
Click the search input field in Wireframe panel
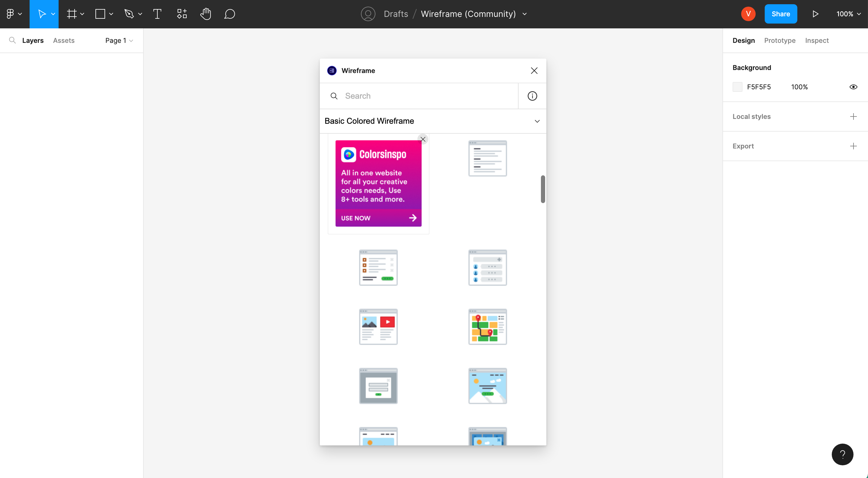[427, 96]
